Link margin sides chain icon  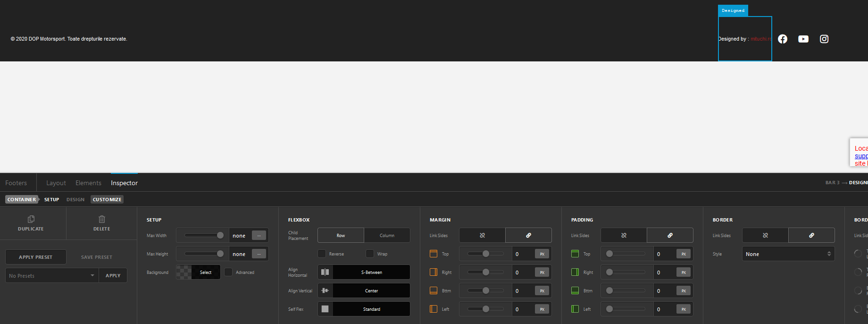528,235
